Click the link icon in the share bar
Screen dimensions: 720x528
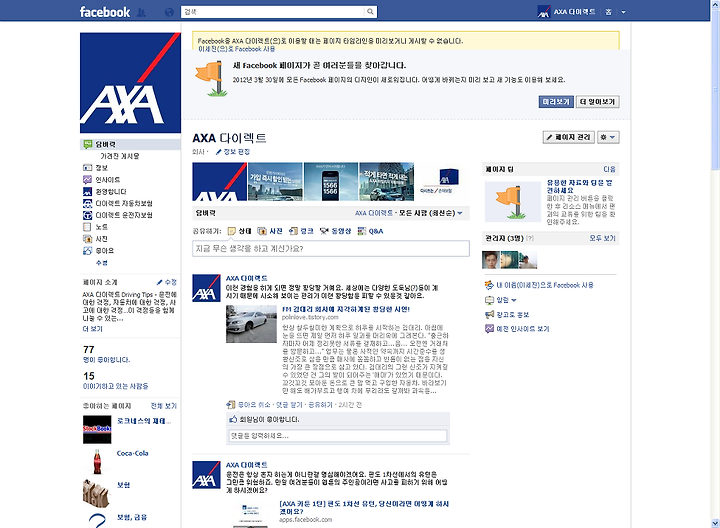(x=293, y=231)
